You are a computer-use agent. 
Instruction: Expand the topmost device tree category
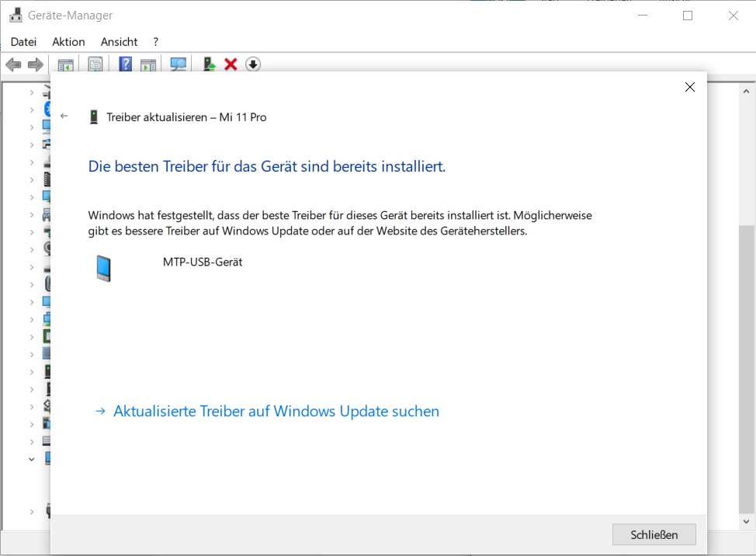[x=32, y=92]
